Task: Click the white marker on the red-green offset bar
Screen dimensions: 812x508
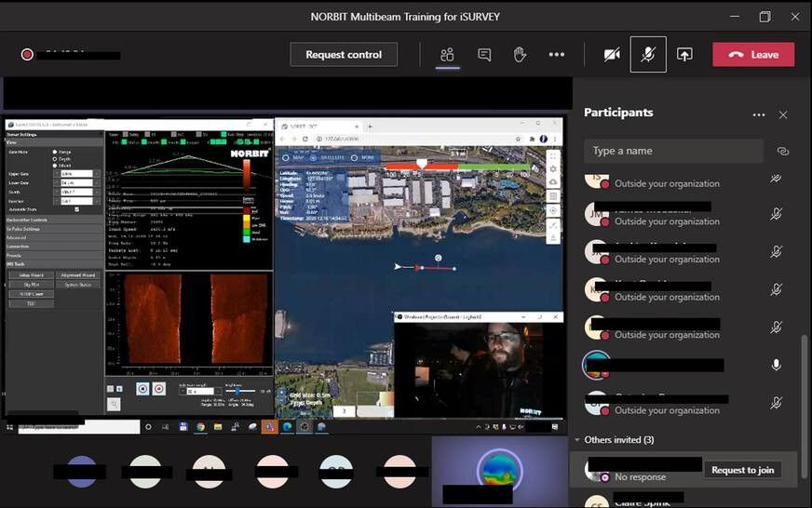Action: [422, 164]
